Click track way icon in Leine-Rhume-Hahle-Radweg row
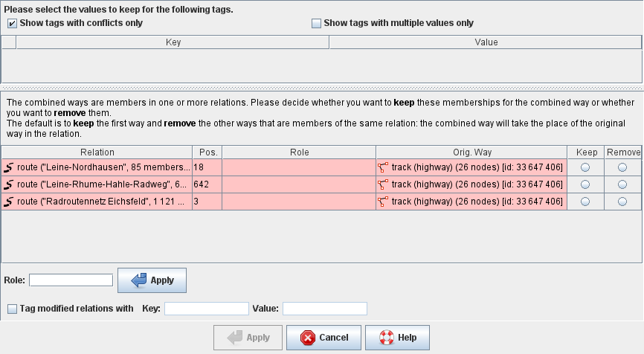 point(384,184)
